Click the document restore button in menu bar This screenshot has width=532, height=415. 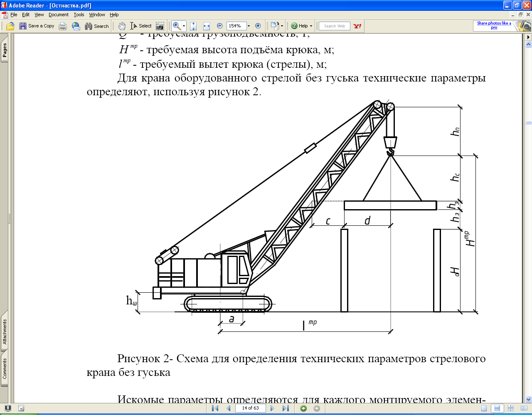pos(520,15)
